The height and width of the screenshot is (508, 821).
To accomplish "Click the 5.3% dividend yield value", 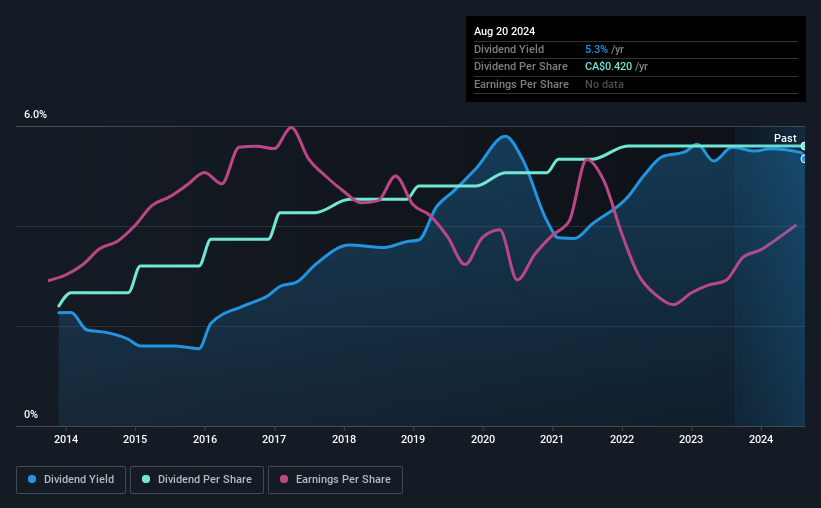I will [x=596, y=49].
